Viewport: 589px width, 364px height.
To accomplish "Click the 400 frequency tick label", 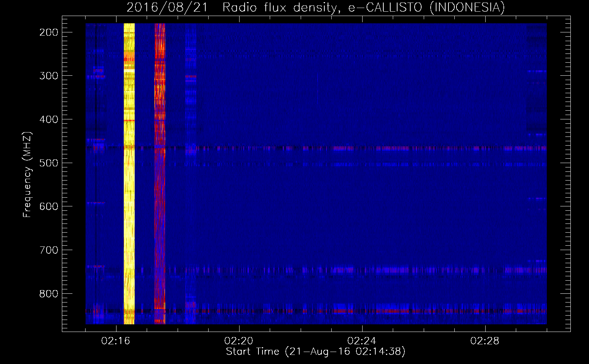I will (x=49, y=119).
